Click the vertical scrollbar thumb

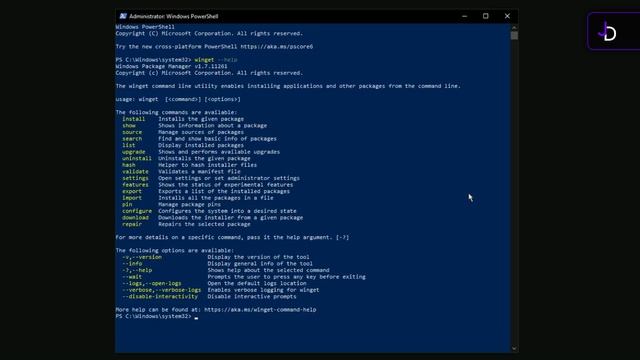[514, 36]
